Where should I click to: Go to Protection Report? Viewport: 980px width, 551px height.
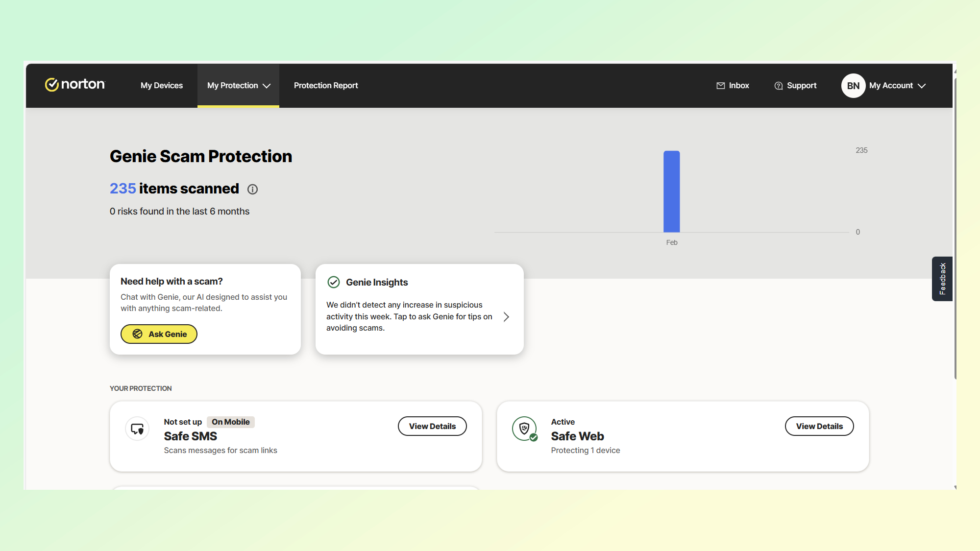tap(326, 85)
